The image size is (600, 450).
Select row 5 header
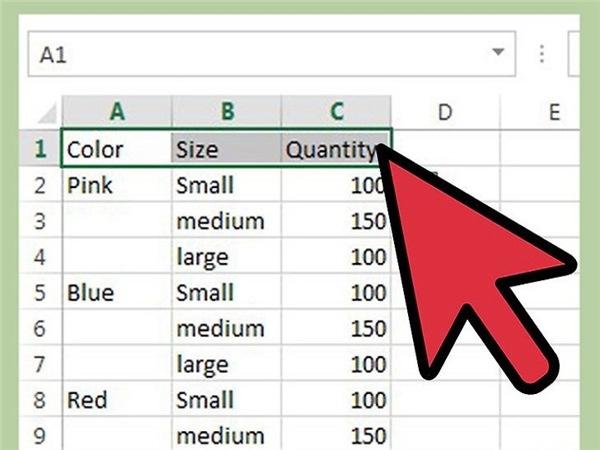[x=40, y=292]
